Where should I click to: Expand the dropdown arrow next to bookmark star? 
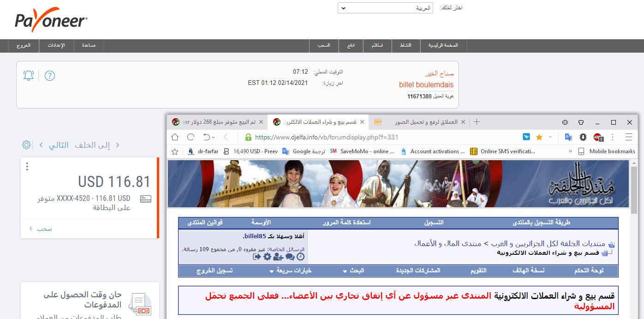550,137
